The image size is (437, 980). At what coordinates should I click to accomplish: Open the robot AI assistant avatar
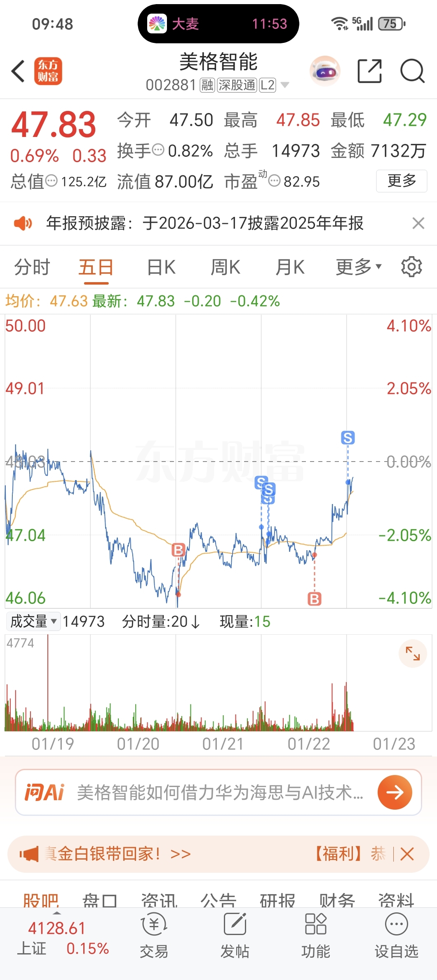point(325,71)
